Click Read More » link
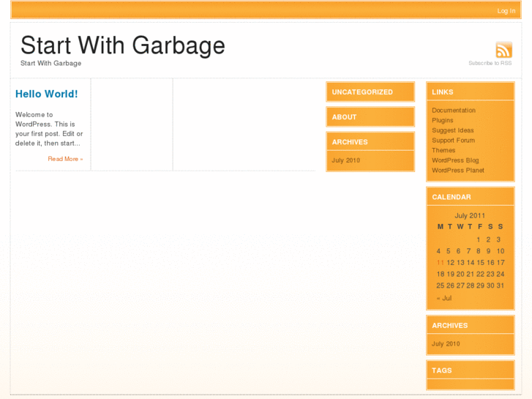 click(65, 159)
